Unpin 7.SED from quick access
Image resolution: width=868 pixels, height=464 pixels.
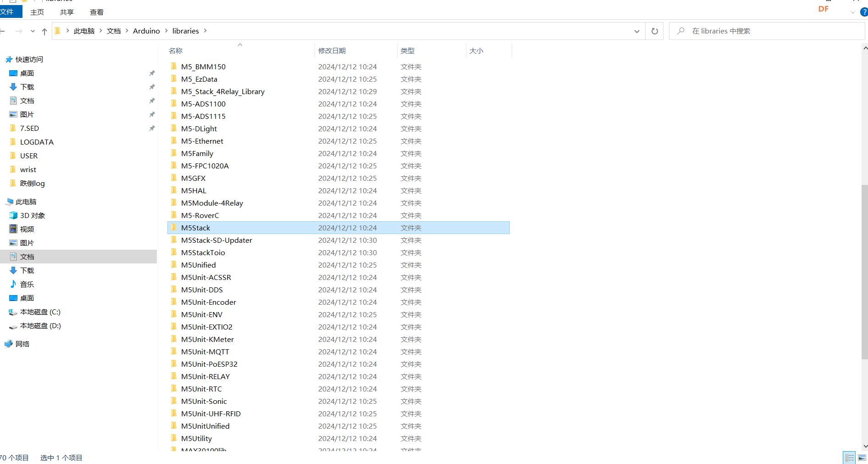pos(152,128)
